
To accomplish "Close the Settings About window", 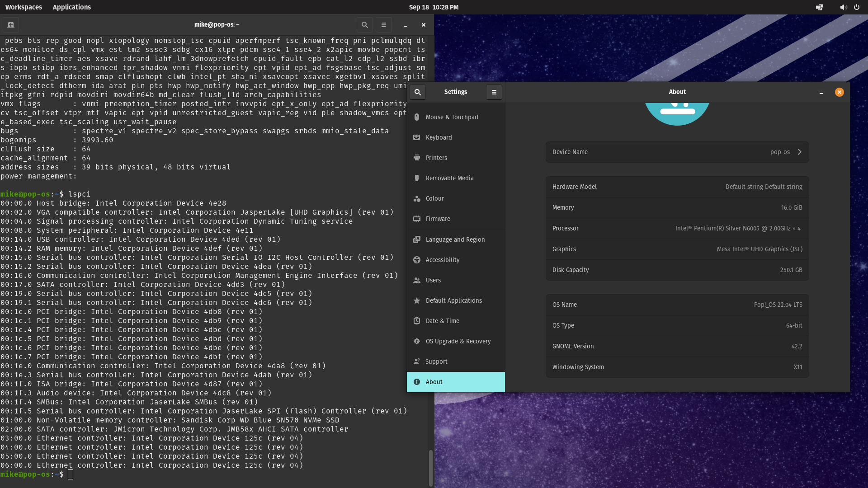I will pyautogui.click(x=839, y=92).
